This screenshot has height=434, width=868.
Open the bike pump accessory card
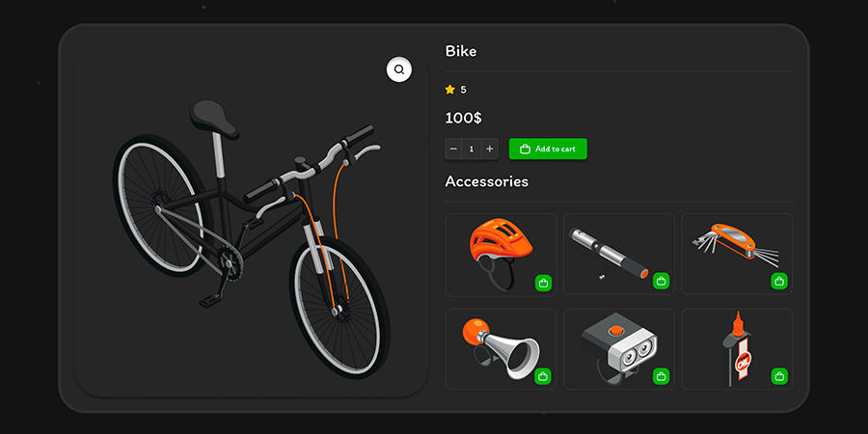click(x=619, y=254)
